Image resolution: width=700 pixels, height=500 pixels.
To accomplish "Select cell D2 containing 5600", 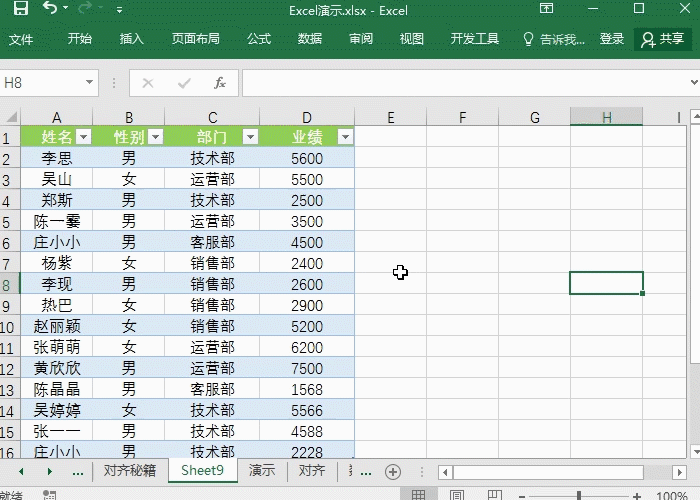I will [x=307, y=158].
